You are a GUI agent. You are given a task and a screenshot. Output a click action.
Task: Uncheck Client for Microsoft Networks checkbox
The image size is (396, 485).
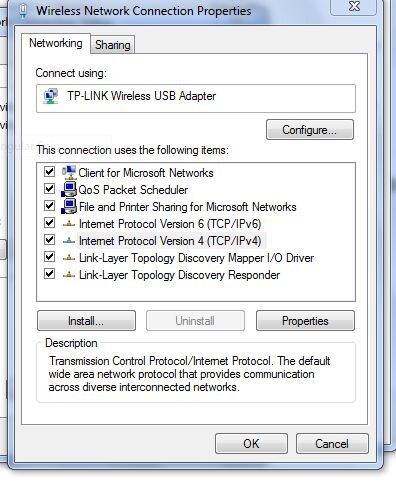point(50,172)
